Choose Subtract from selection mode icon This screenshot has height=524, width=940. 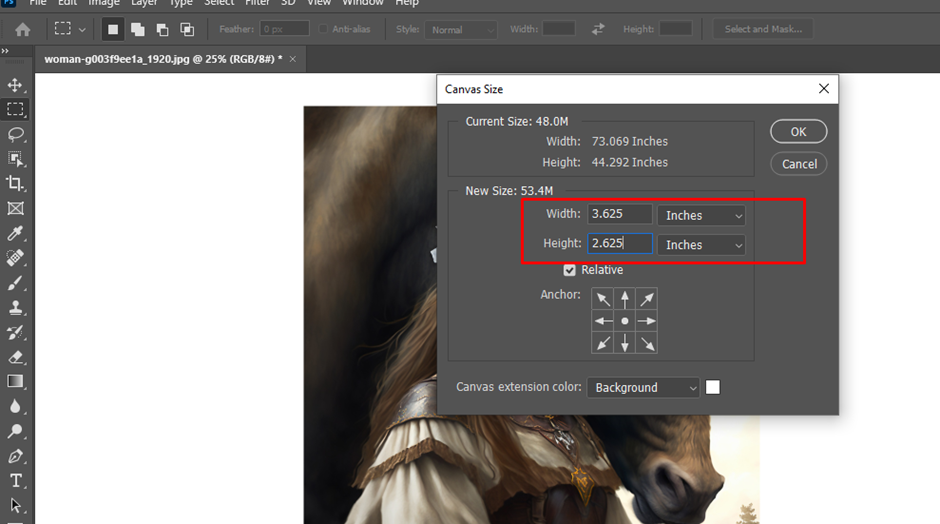click(162, 29)
